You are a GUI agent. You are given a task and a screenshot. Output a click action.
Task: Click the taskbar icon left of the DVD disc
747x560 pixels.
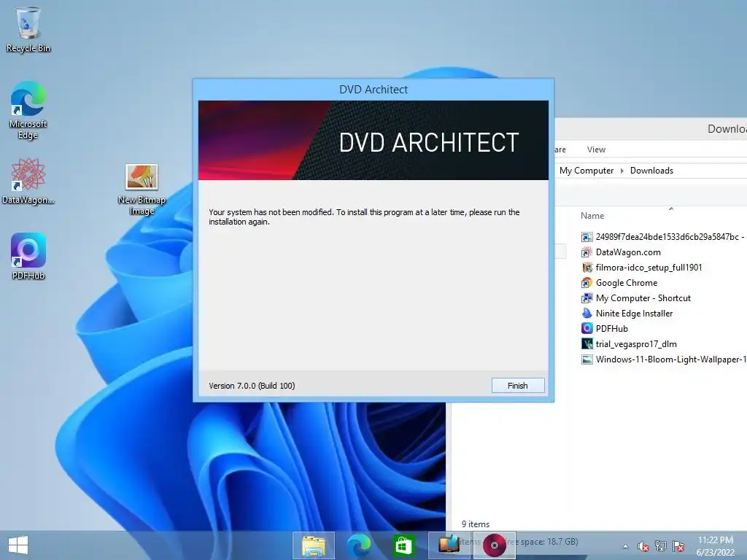pos(449,545)
